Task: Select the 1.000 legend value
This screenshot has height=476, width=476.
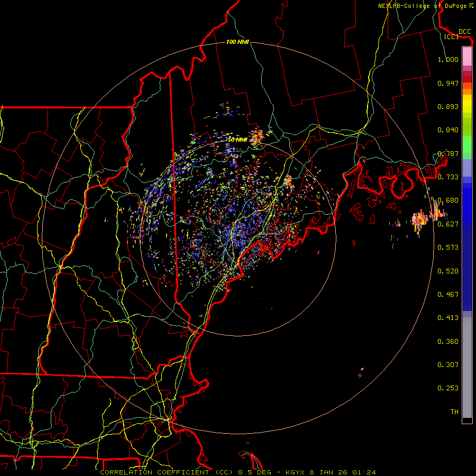Action: point(448,59)
